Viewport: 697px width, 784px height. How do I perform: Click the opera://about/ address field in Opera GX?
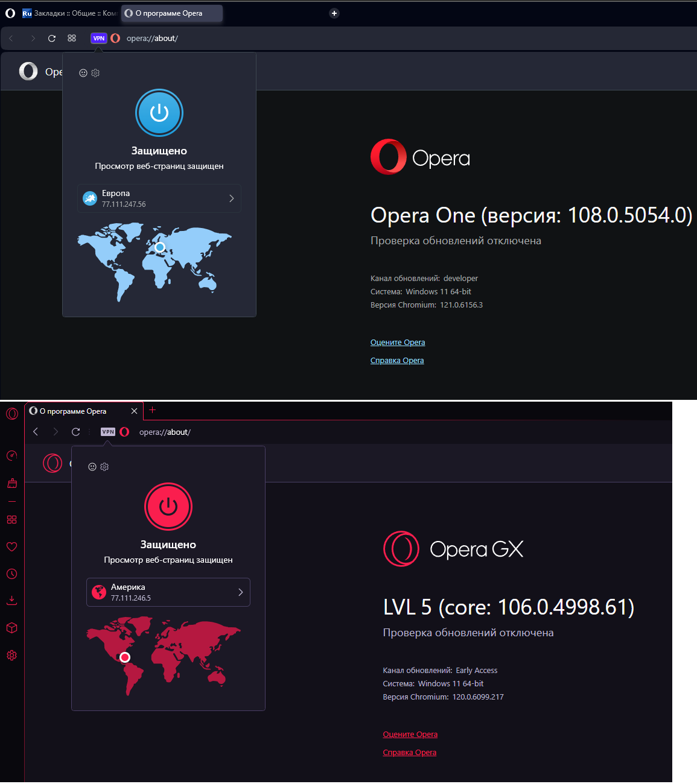pos(165,432)
